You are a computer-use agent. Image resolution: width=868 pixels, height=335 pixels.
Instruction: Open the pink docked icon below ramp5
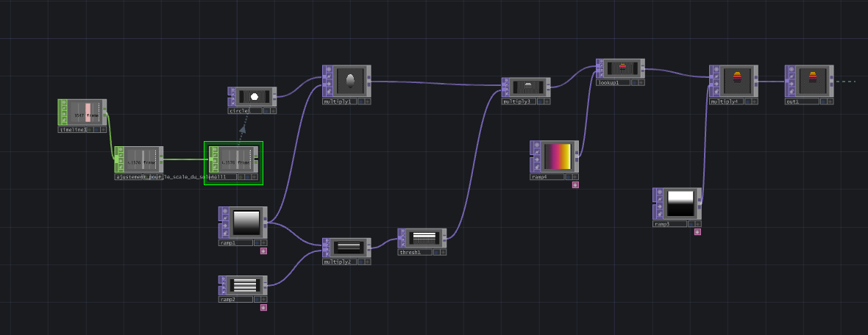pos(697,232)
